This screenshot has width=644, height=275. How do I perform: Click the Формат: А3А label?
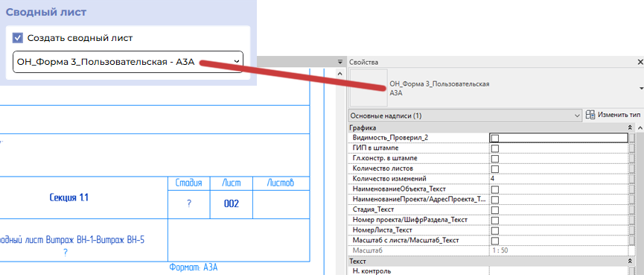coord(194,268)
